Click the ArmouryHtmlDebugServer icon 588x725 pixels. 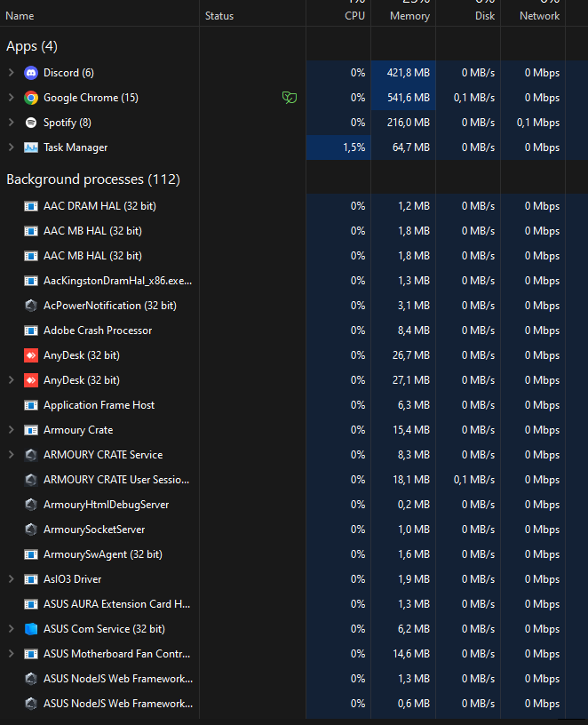(31, 505)
